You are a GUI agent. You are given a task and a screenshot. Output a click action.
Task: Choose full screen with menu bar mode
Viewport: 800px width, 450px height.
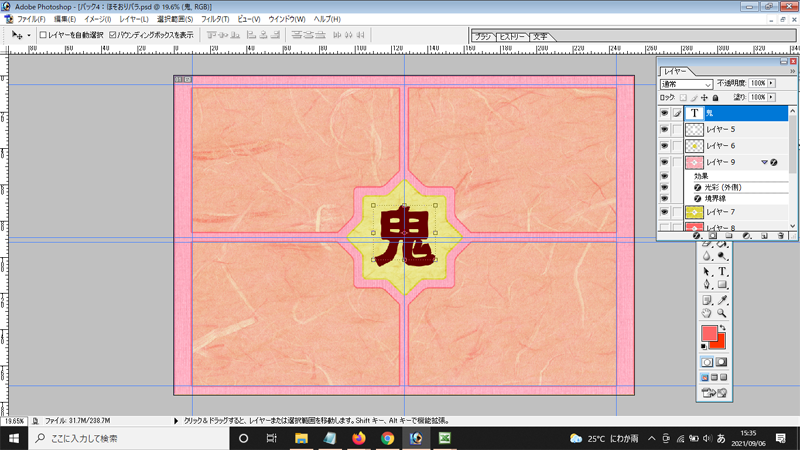click(x=714, y=378)
